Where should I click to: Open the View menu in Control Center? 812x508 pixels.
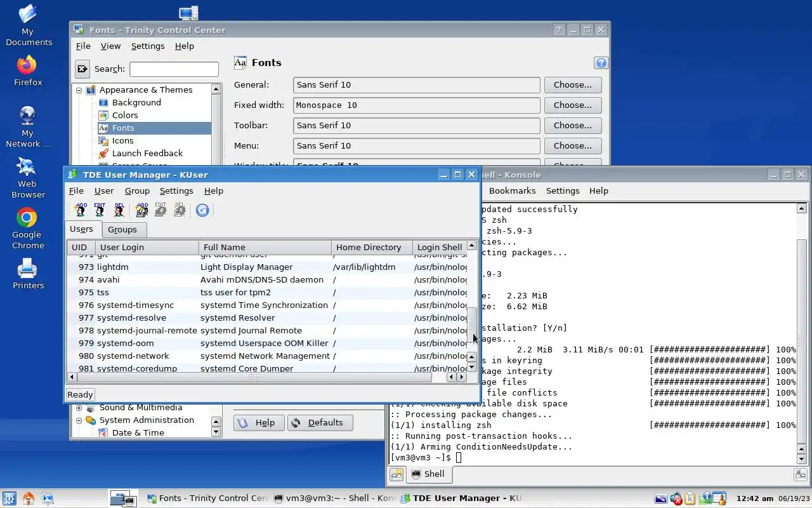click(x=110, y=46)
